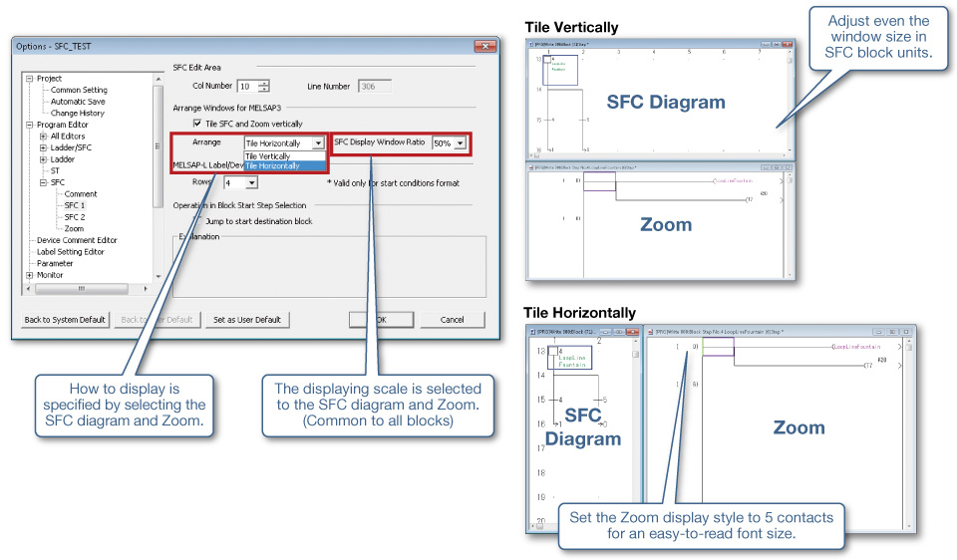Click the Col Number input field
The height and width of the screenshot is (560, 957).
(x=245, y=87)
